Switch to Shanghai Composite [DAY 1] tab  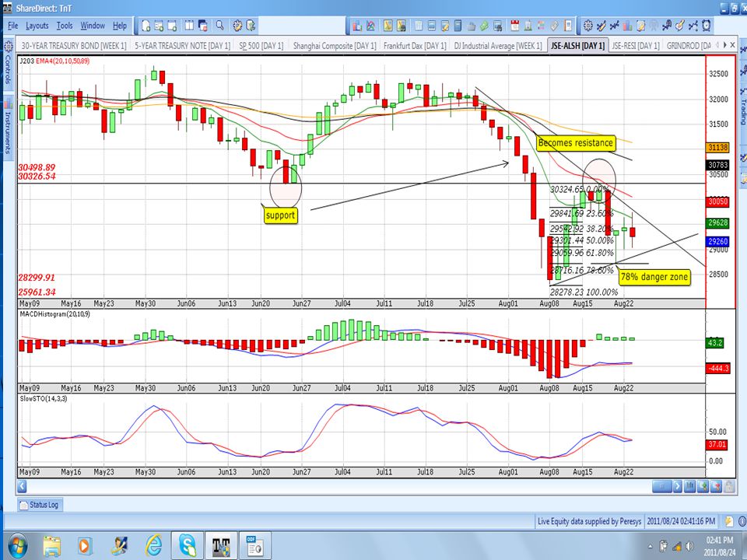point(335,46)
